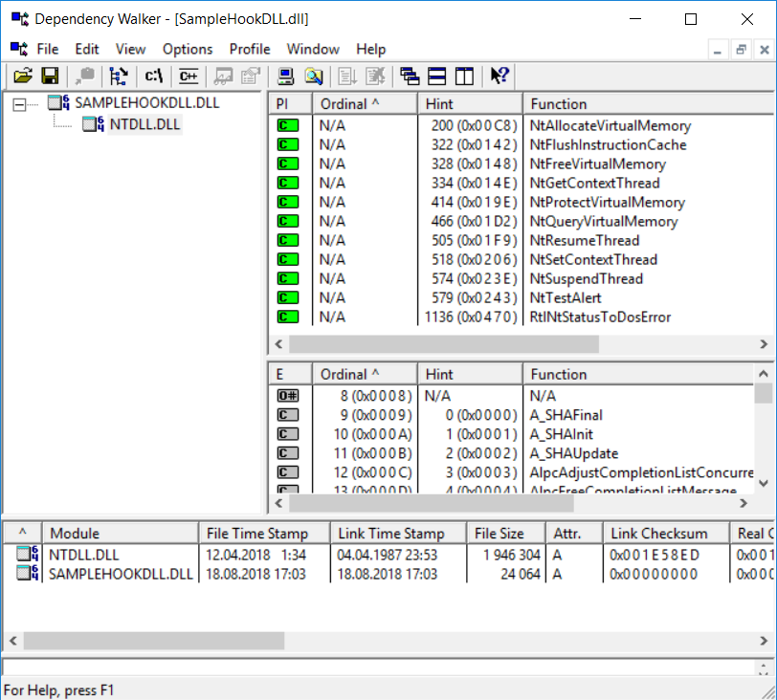Toggle Undecorate C++ Functions icon
The width and height of the screenshot is (777, 700).
point(189,76)
